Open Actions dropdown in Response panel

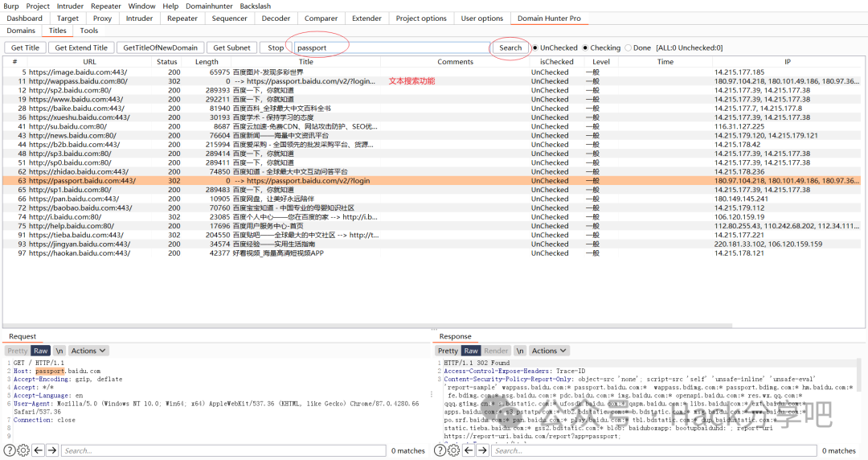[549, 351]
